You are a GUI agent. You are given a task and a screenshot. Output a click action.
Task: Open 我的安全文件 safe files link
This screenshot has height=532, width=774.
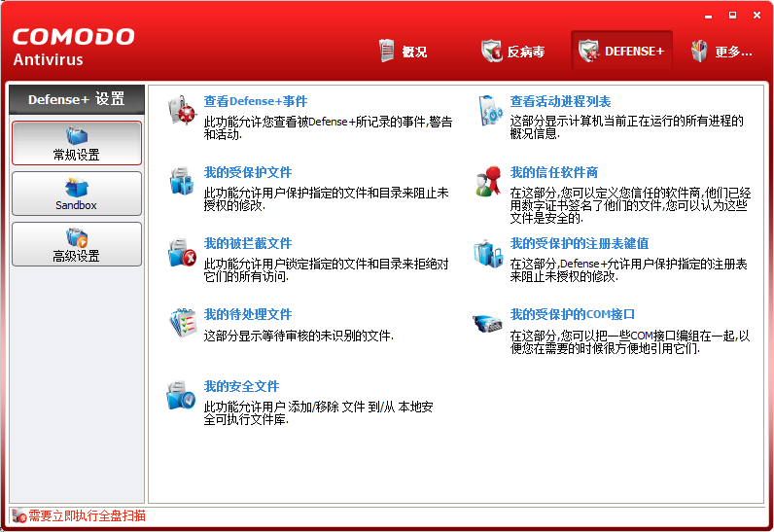click(242, 386)
